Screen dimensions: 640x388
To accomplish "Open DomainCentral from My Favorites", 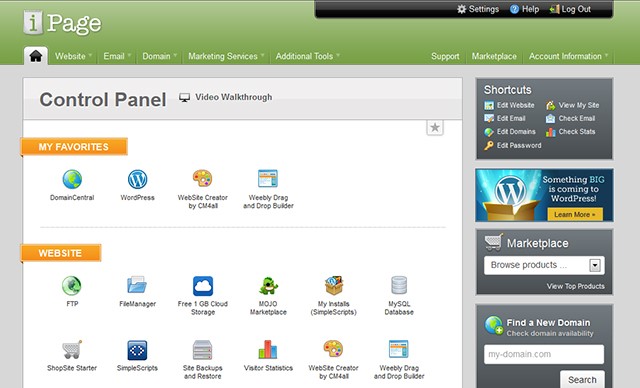I will click(x=72, y=185).
